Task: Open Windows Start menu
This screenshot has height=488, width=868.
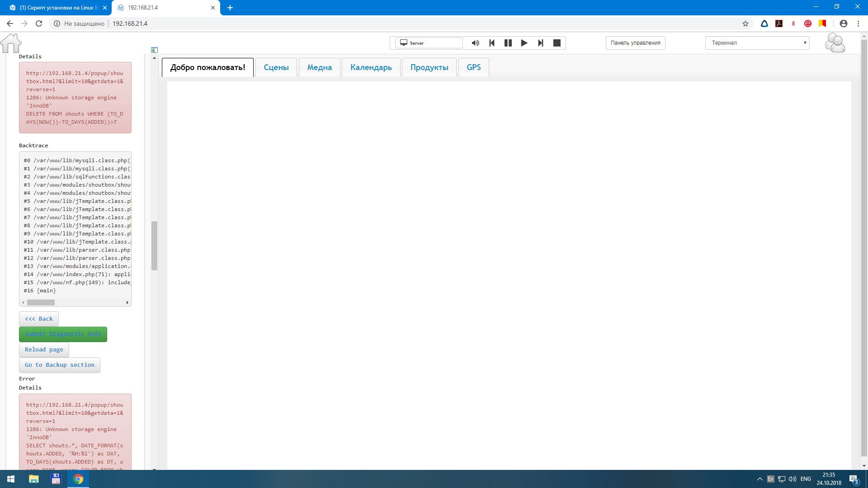Action: 11,479
